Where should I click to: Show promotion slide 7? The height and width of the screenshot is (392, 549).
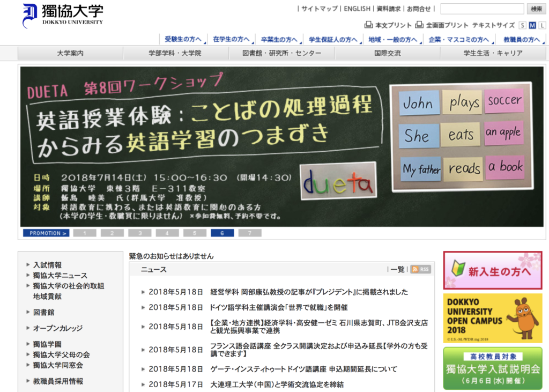coord(250,233)
